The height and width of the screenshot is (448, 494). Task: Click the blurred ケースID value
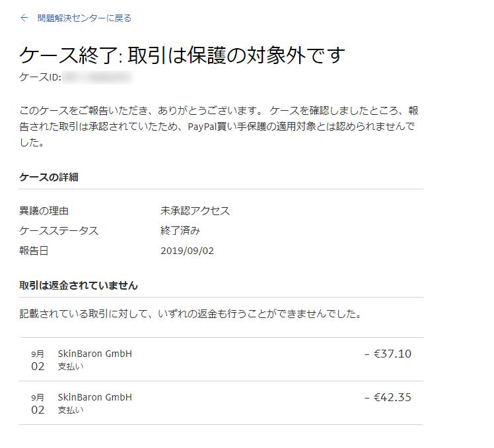coord(97,77)
